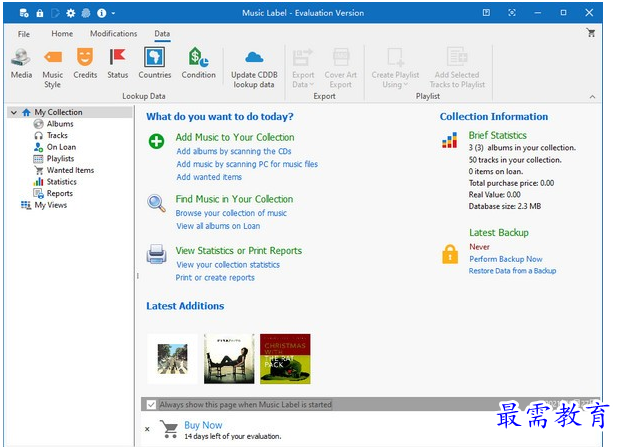Open the quick access toolbar dropdown arrow
The image size is (618, 447).
click(x=114, y=13)
